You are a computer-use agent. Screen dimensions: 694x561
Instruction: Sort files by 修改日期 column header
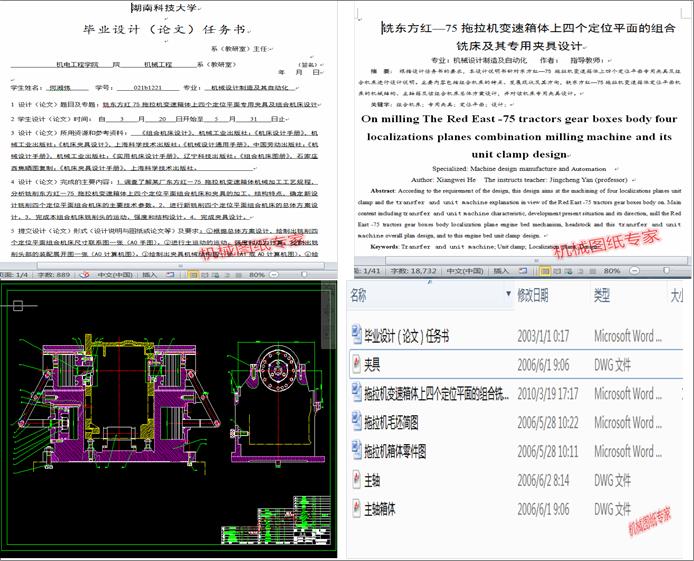point(533,295)
